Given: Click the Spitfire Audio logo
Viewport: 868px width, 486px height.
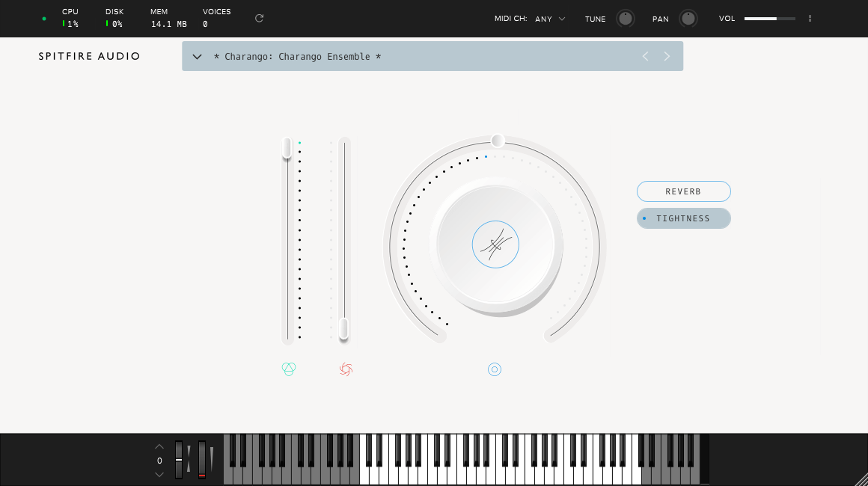Looking at the screenshot, I should pos(89,56).
